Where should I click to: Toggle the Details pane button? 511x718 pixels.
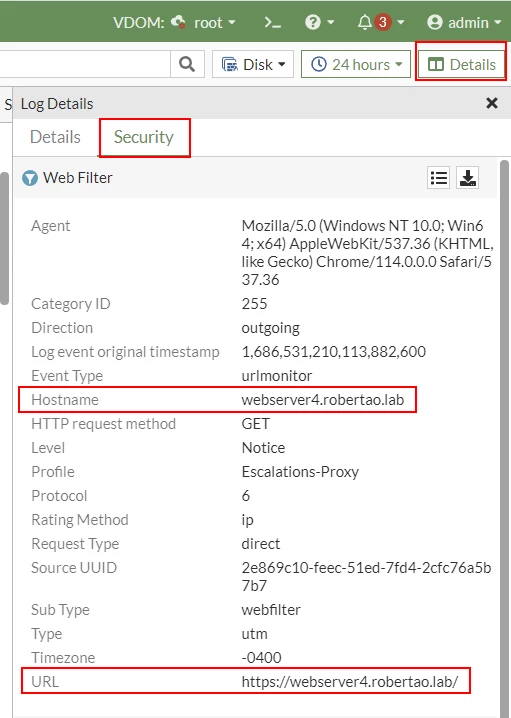(x=461, y=65)
